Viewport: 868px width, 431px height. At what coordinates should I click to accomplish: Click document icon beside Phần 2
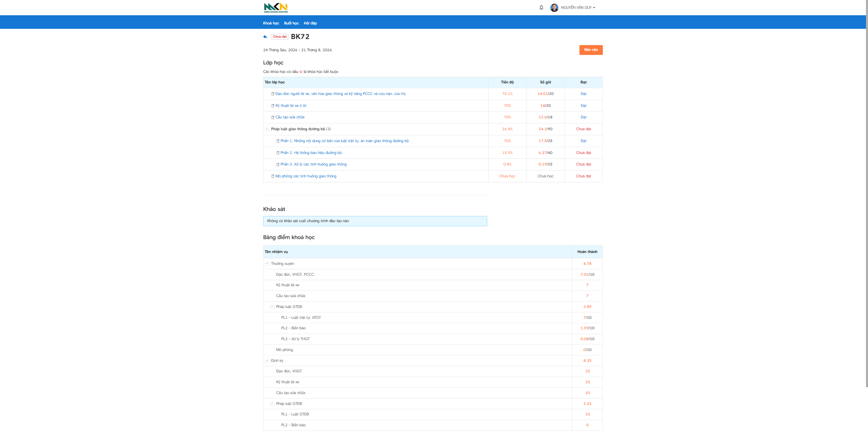point(278,153)
